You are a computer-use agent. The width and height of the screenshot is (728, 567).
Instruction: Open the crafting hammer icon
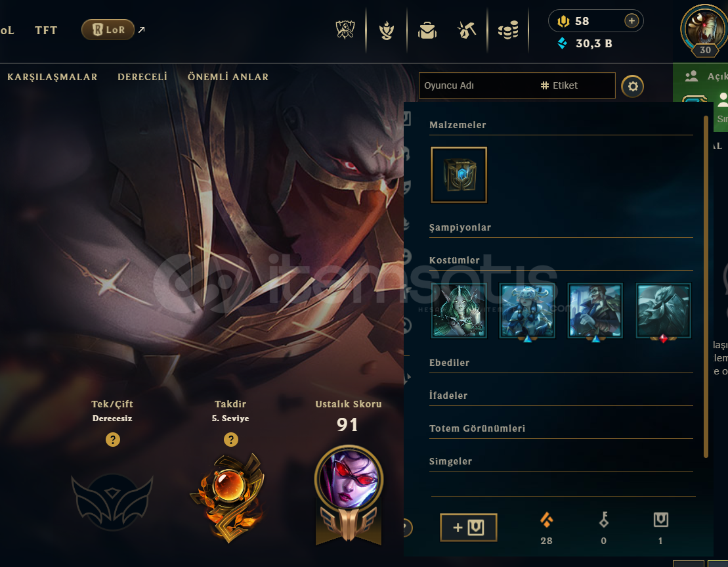[467, 30]
